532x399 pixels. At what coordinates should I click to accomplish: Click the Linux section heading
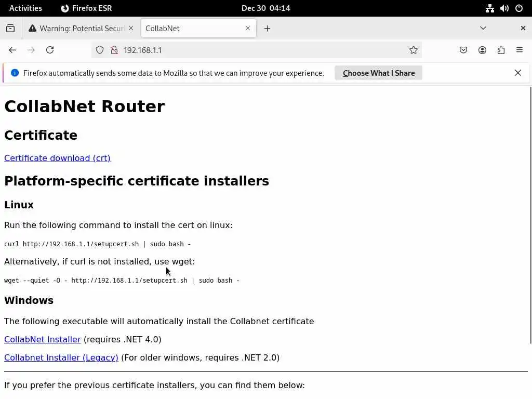[19, 205]
